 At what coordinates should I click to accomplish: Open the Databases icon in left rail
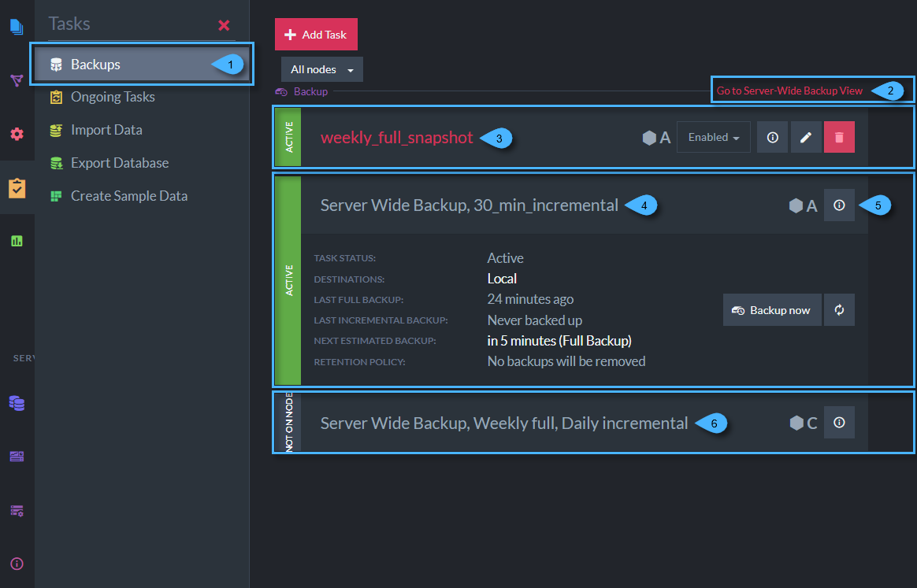[x=17, y=403]
